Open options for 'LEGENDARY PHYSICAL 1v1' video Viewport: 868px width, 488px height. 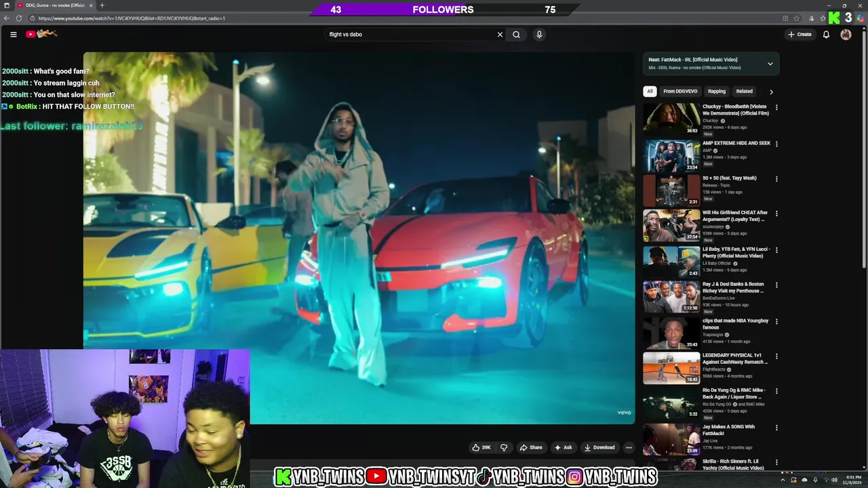tap(776, 357)
